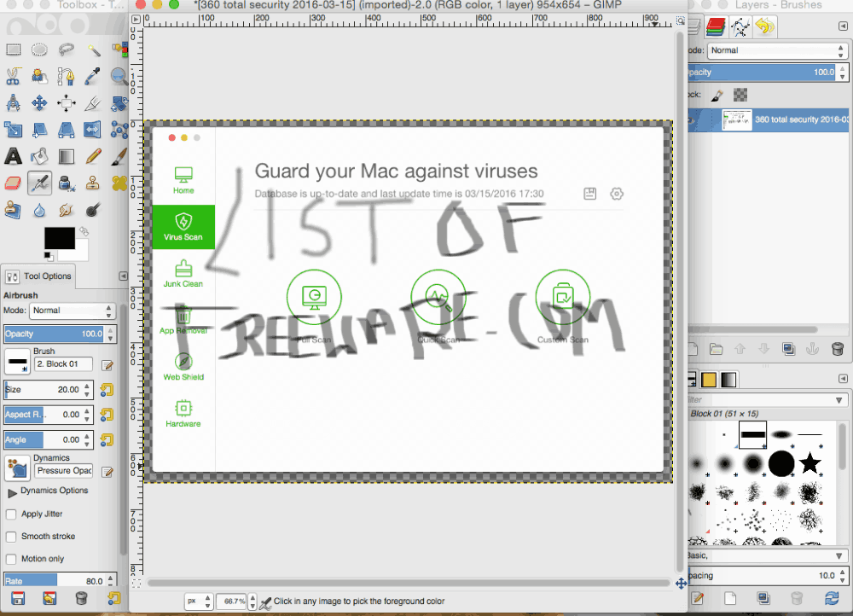853x616 pixels.
Task: Duplicate the layer in Layers panel
Action: [788, 349]
